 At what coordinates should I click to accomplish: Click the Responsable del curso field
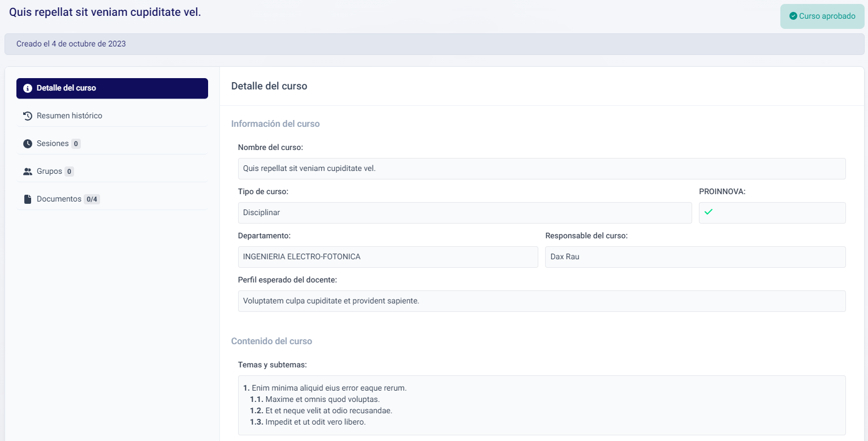[x=695, y=257]
